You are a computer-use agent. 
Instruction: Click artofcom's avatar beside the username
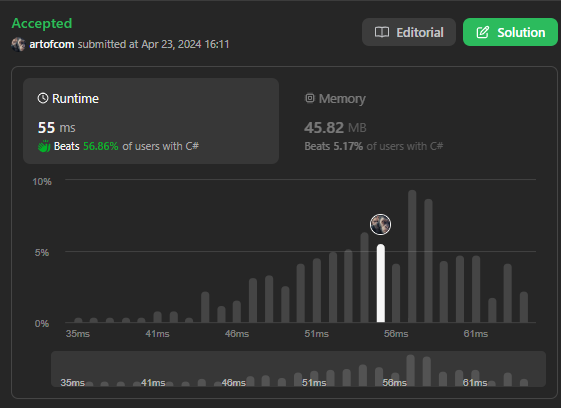pos(18,44)
